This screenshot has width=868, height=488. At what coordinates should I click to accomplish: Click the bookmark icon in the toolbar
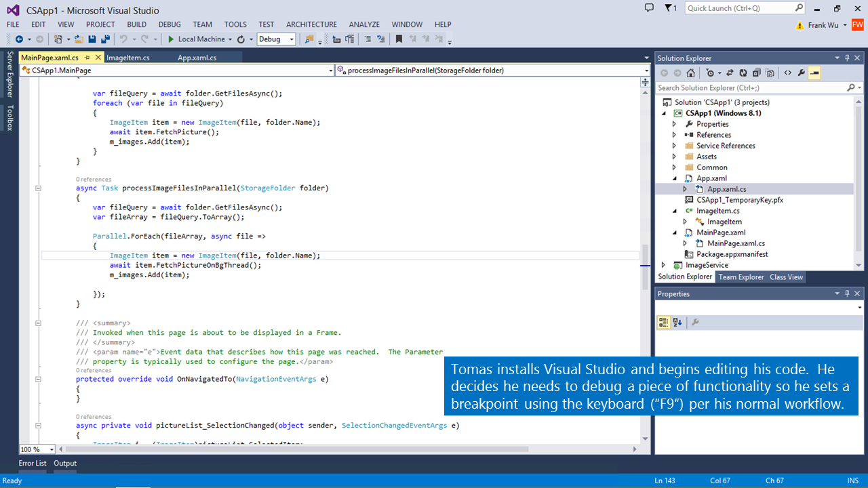click(399, 39)
